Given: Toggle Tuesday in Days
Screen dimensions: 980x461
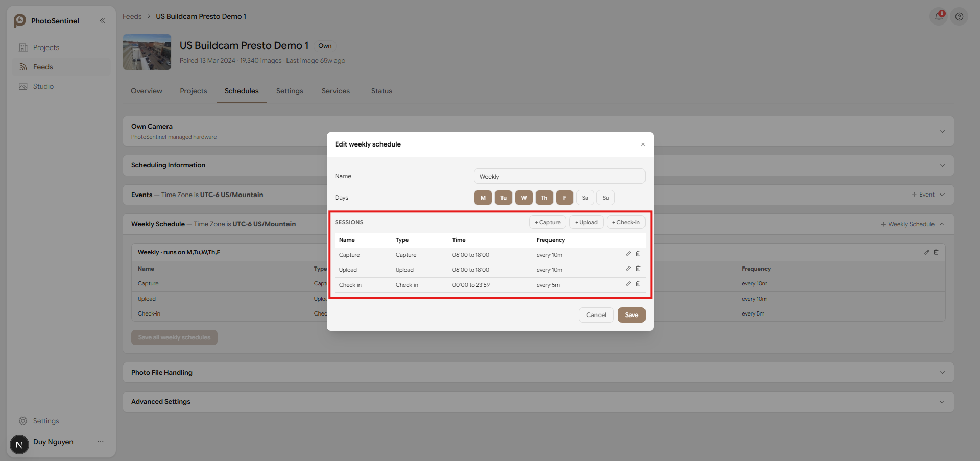Looking at the screenshot, I should pos(504,198).
